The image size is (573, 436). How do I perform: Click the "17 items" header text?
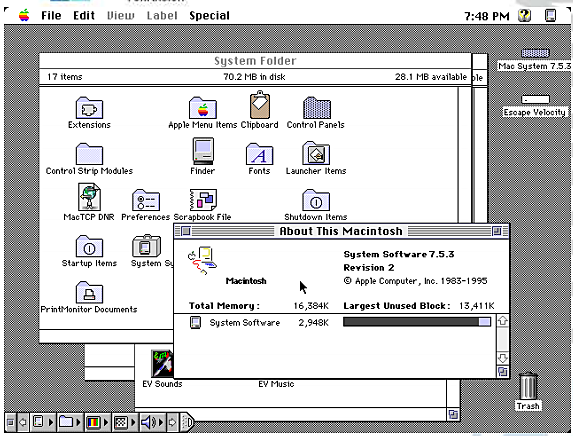[64, 77]
